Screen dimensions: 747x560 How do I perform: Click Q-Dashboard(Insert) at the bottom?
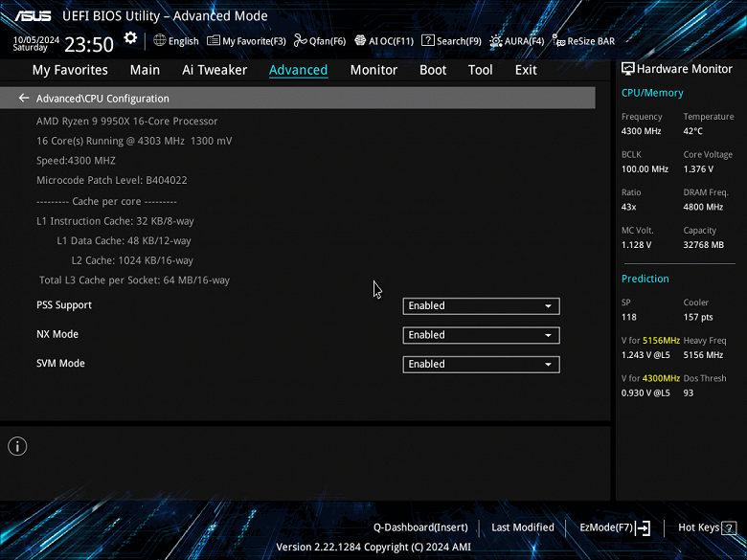tap(420, 527)
